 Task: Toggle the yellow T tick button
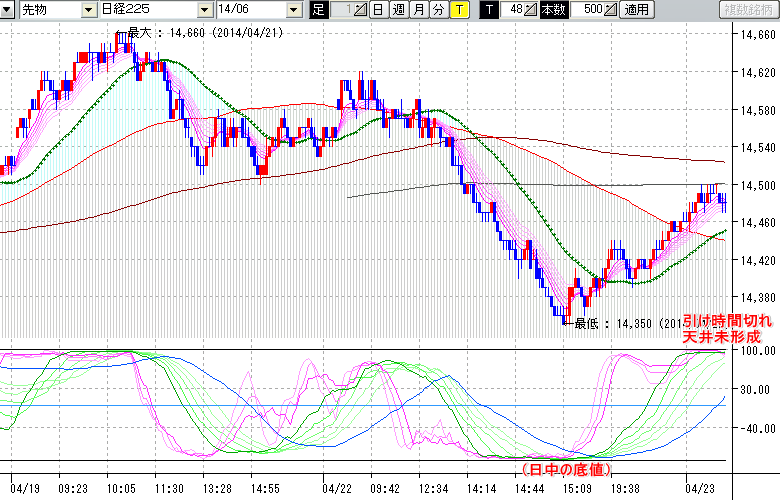[458, 10]
